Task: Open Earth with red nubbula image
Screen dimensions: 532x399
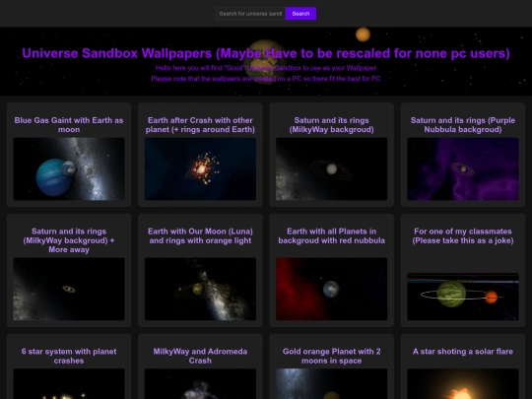Action: [331, 289]
